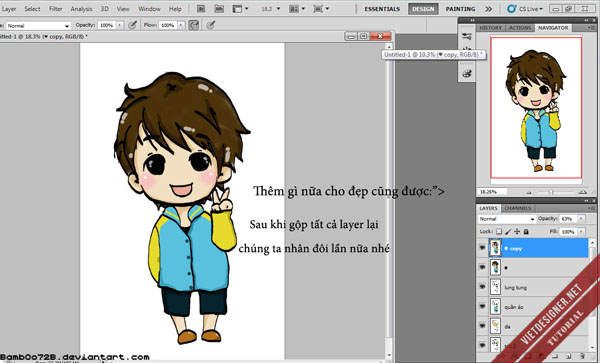Open Navigator panel options menu
The height and width of the screenshot is (363, 600).
591,28
